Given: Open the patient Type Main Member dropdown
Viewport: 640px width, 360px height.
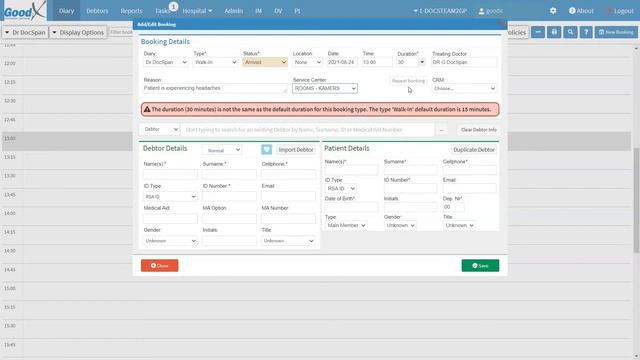Looking at the screenshot, I should (x=346, y=225).
